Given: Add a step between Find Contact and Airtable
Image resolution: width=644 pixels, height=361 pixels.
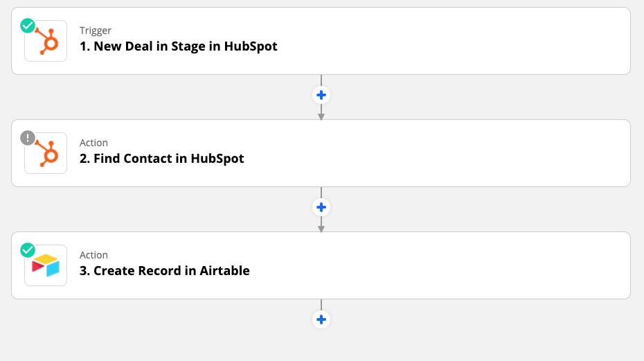Looking at the screenshot, I should tap(321, 207).
